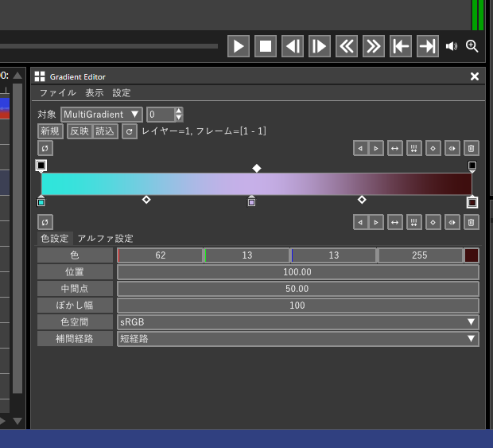Click the lower toolbar distribute stops icon

[x=414, y=223]
